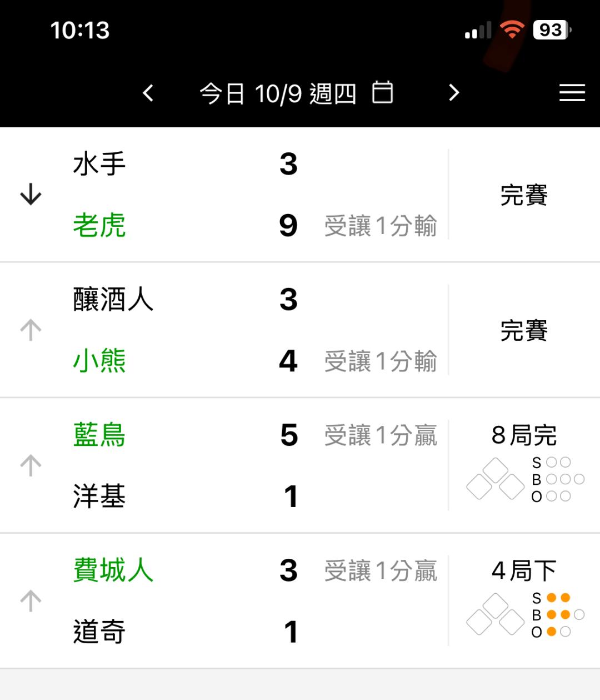Open the hamburger menu
This screenshot has height=700, width=600.
click(572, 92)
